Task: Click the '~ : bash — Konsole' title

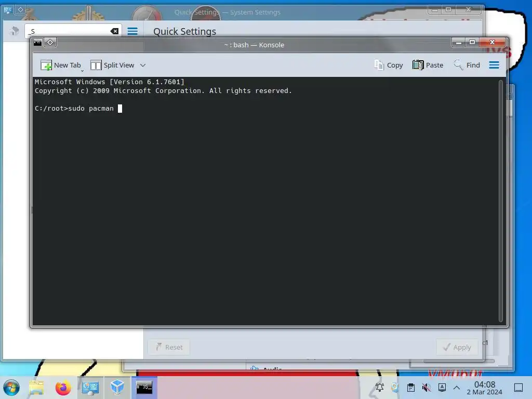Action: click(254, 45)
